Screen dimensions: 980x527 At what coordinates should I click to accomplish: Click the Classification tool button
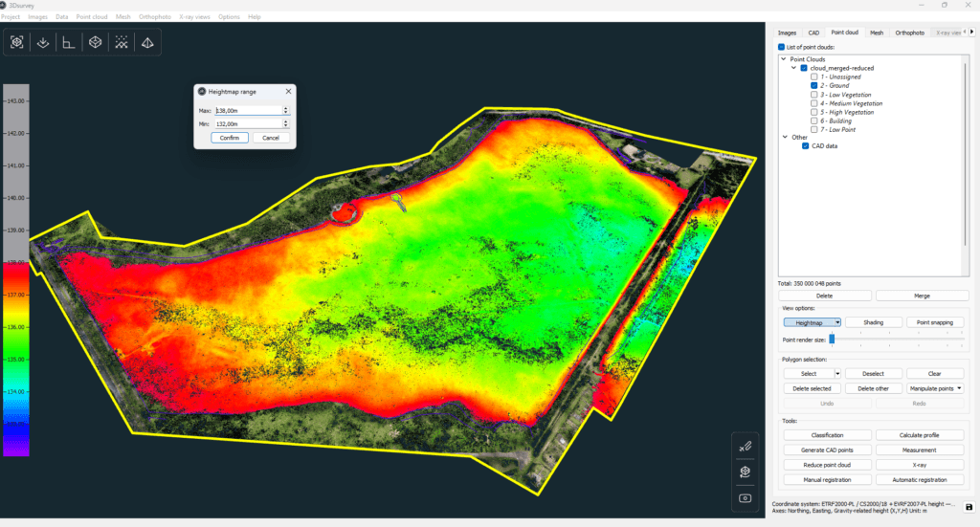pos(827,435)
